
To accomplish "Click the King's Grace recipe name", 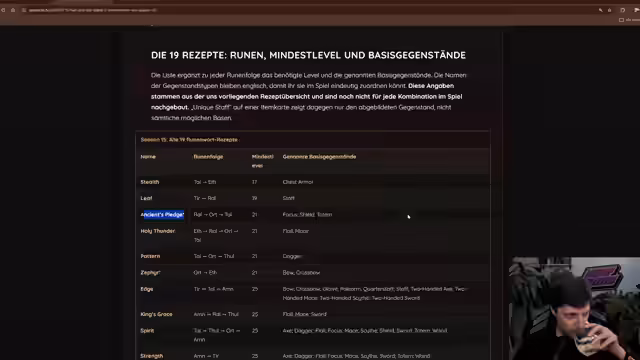I will pos(156,314).
